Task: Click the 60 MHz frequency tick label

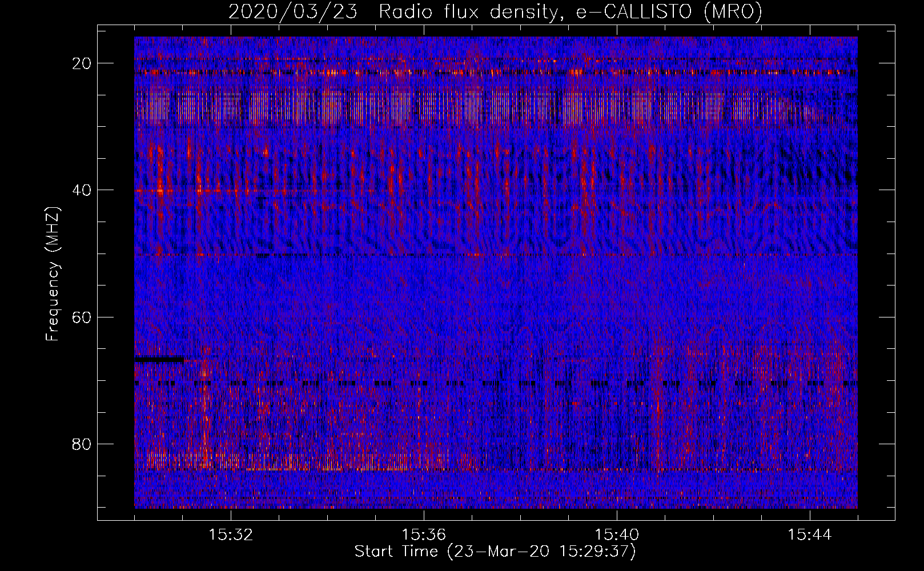Action: click(x=82, y=317)
